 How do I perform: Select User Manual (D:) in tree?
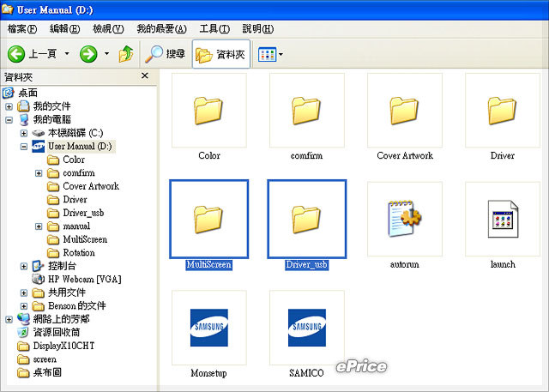(x=80, y=146)
